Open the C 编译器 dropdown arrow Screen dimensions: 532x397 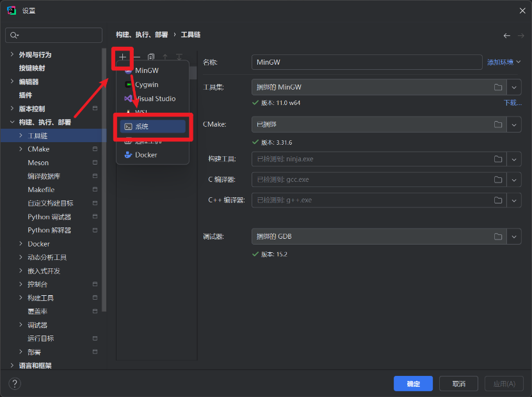click(514, 179)
